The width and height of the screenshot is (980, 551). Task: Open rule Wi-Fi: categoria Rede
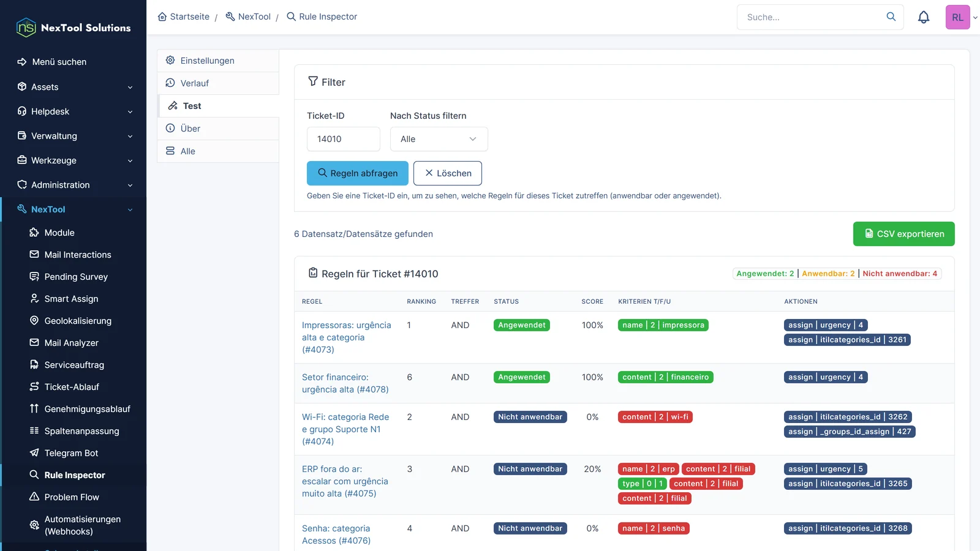[345, 429]
